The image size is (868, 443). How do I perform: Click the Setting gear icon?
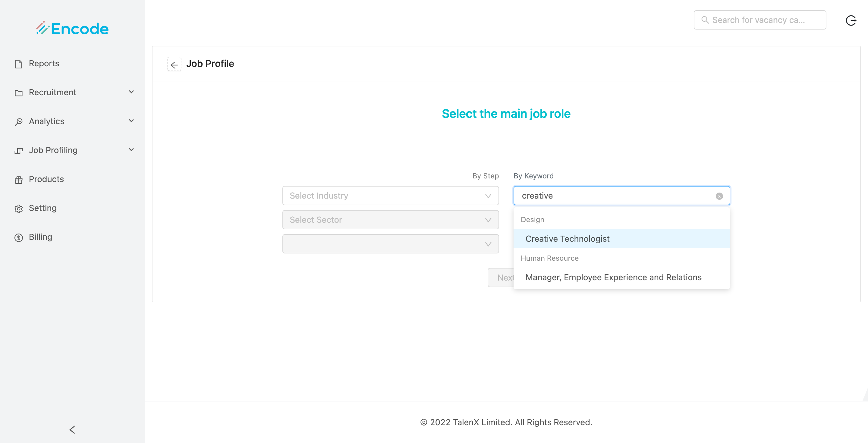18,209
